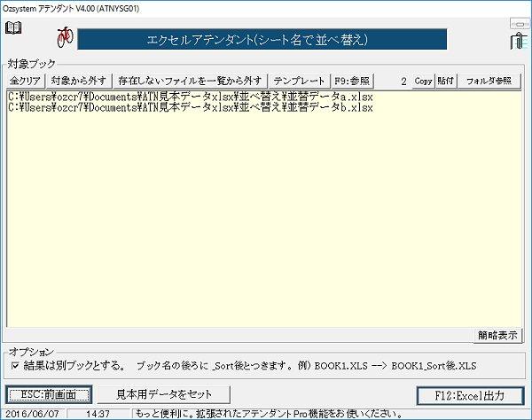532x420 pixels.
Task: Click F12:Excel出力 button
Action: coord(470,395)
